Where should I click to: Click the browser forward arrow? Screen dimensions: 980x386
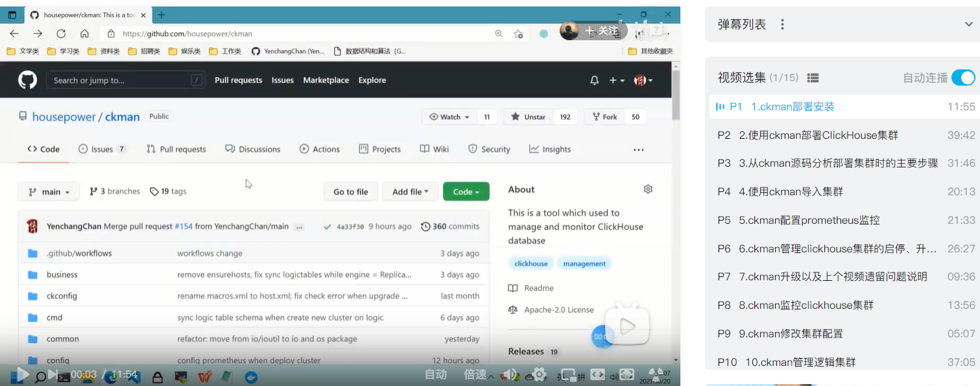point(38,34)
